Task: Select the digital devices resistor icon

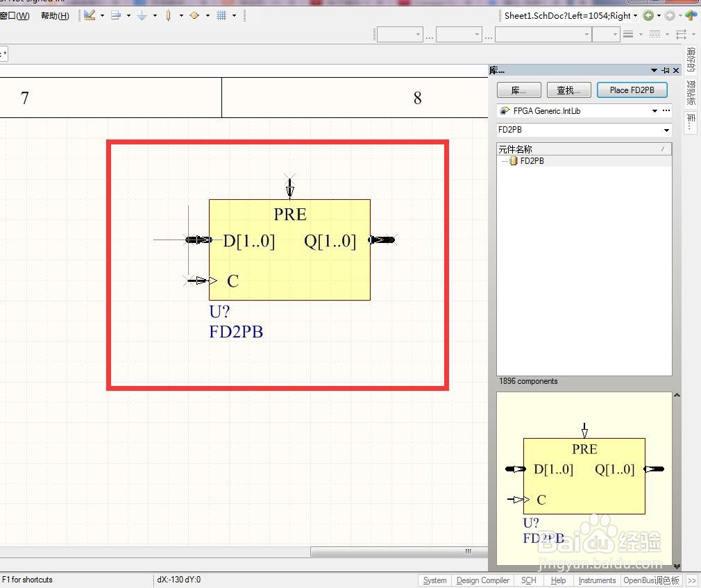Action: (168, 16)
